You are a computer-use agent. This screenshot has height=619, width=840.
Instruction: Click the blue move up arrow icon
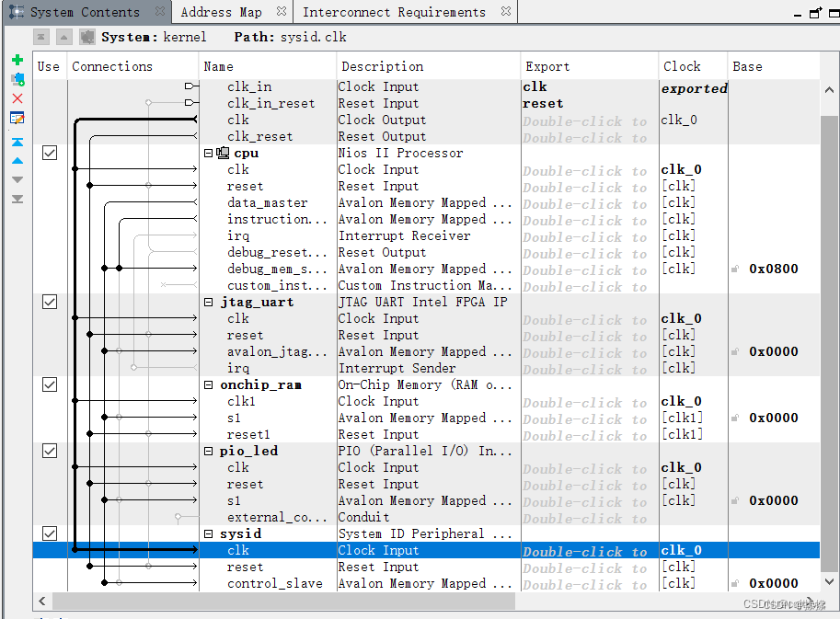pyautogui.click(x=17, y=161)
